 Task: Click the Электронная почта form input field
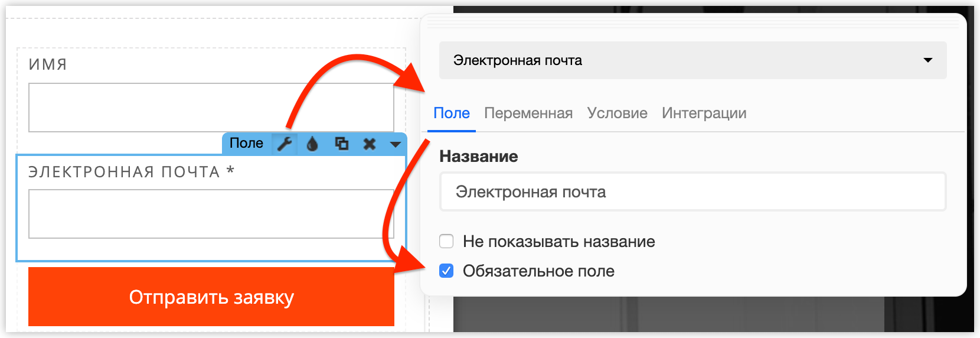(211, 214)
